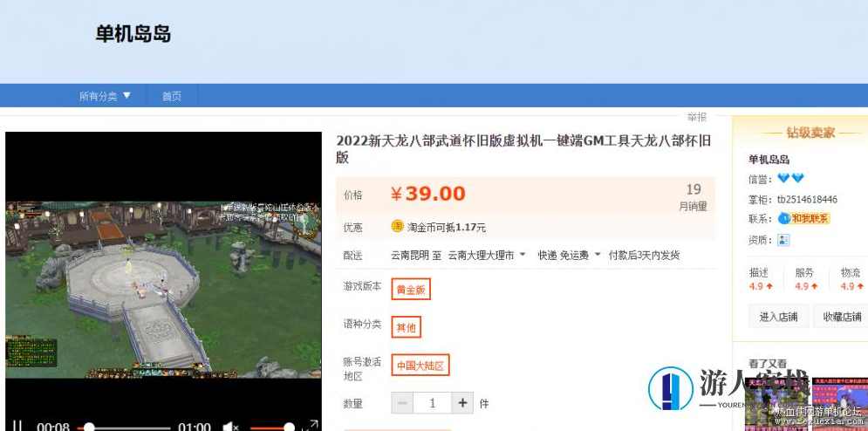The height and width of the screenshot is (431, 868).
Task: Click 收藏店铺 button
Action: point(842,317)
